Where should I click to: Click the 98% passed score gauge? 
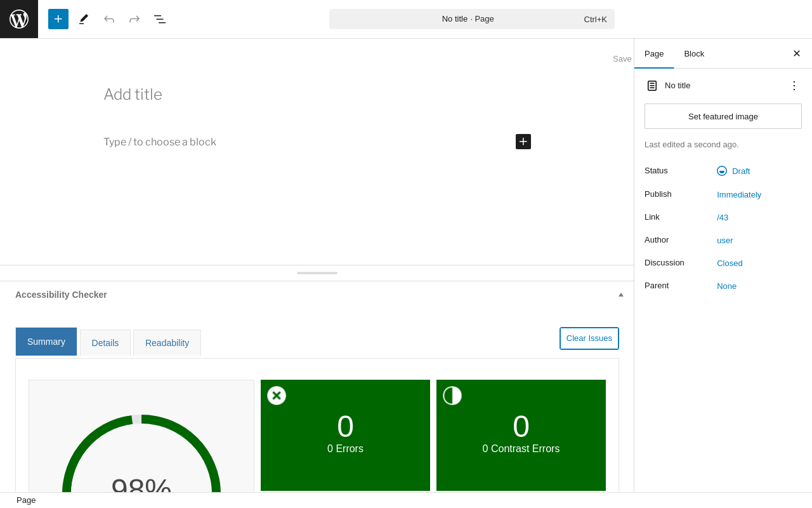[x=141, y=453]
